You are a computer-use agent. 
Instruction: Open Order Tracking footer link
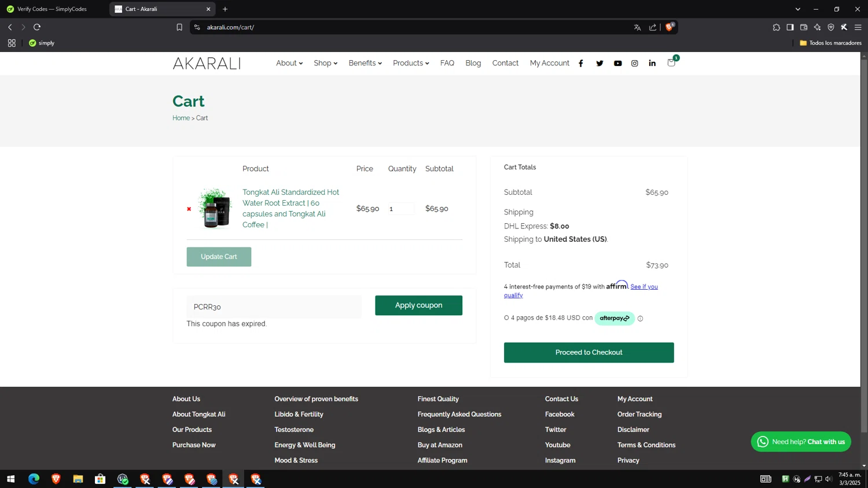click(639, 414)
